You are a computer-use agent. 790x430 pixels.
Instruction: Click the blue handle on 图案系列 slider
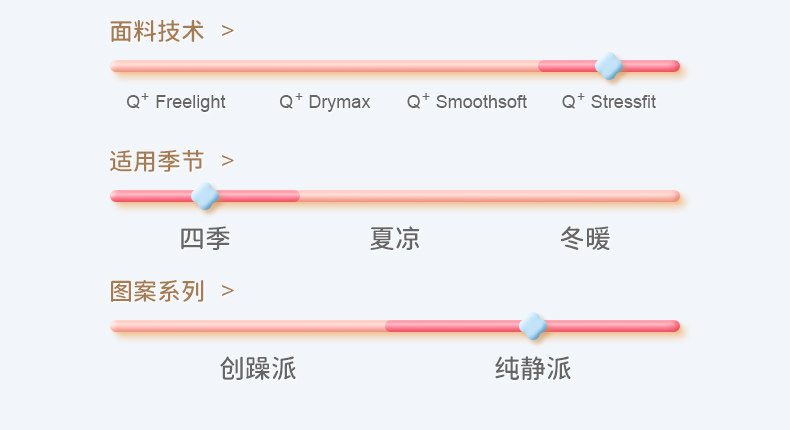(533, 326)
